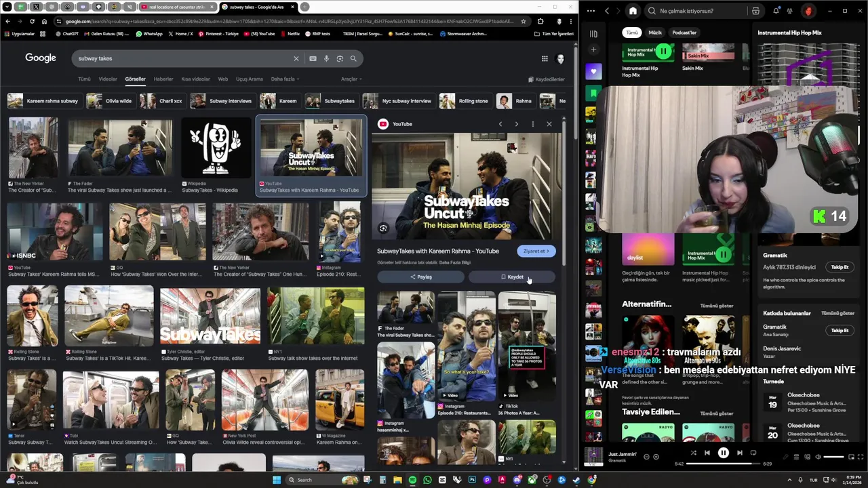Add Just Jammin' to Liked Songs

point(656,457)
